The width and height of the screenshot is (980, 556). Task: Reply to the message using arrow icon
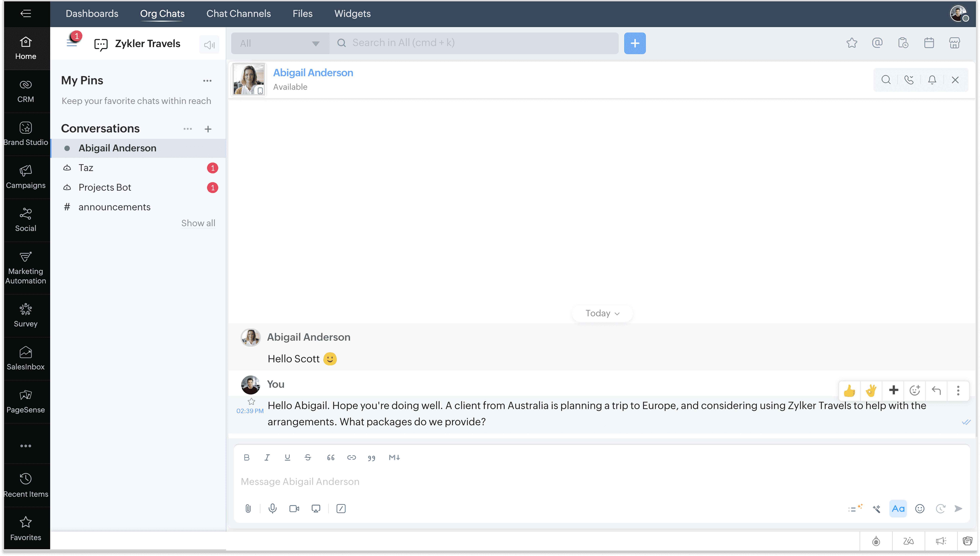click(x=936, y=391)
